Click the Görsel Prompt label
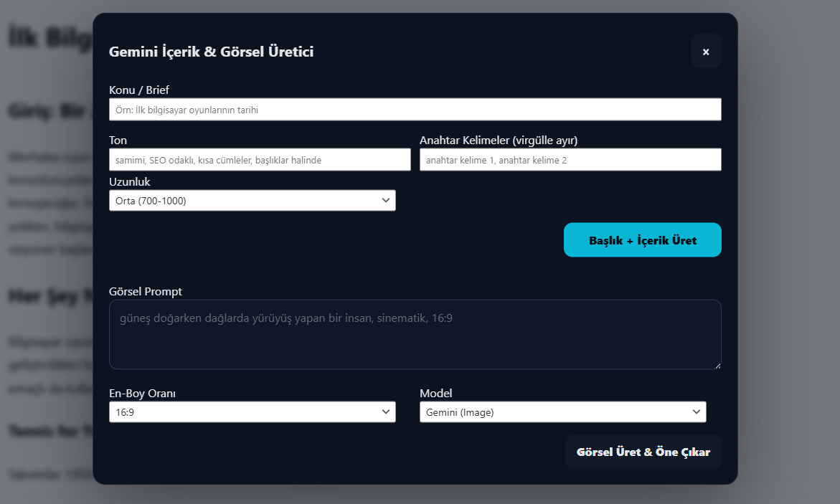This screenshot has width=840, height=504. pyautogui.click(x=146, y=291)
